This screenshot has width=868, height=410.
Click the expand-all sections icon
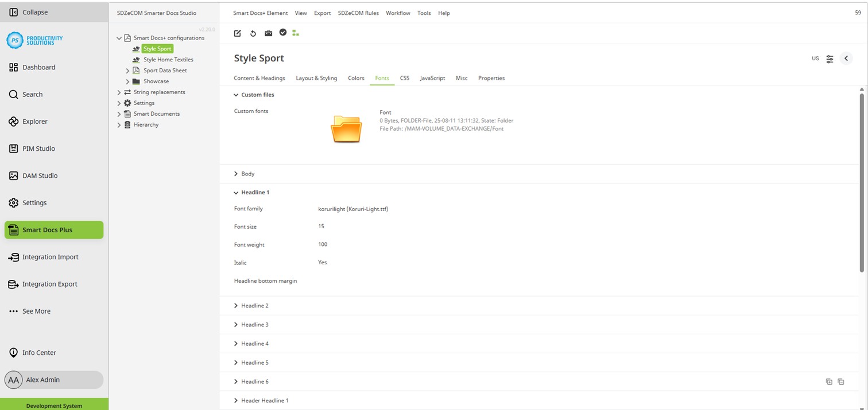[829, 382]
